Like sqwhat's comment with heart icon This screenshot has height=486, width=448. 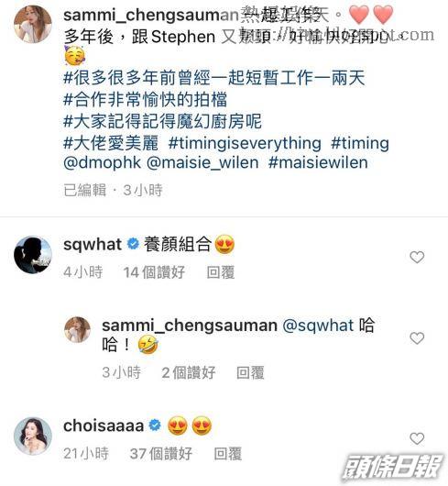coord(417,258)
